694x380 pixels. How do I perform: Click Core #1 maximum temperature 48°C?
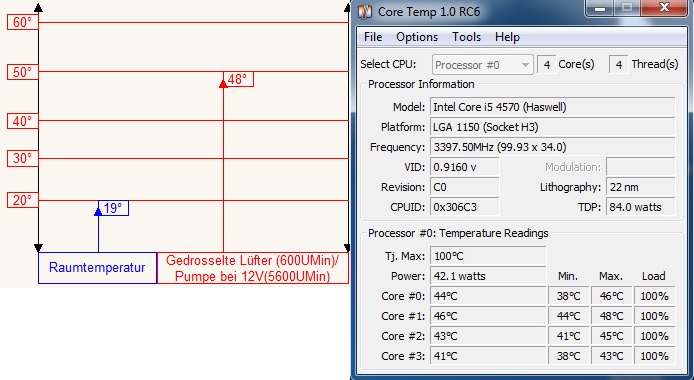[611, 316]
